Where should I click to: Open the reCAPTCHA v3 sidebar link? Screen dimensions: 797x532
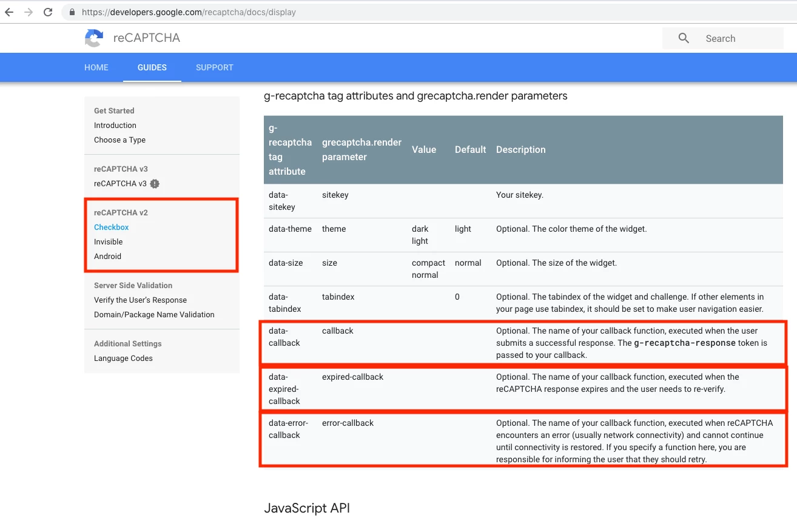click(x=120, y=184)
